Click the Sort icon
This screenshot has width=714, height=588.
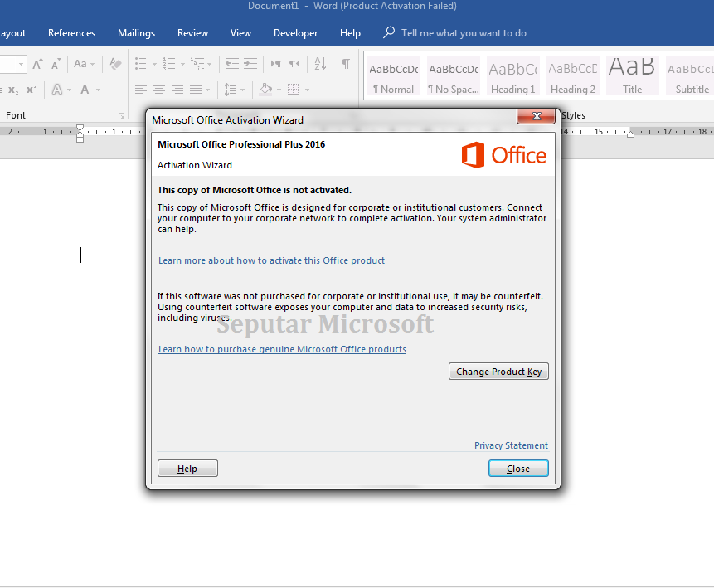[321, 64]
